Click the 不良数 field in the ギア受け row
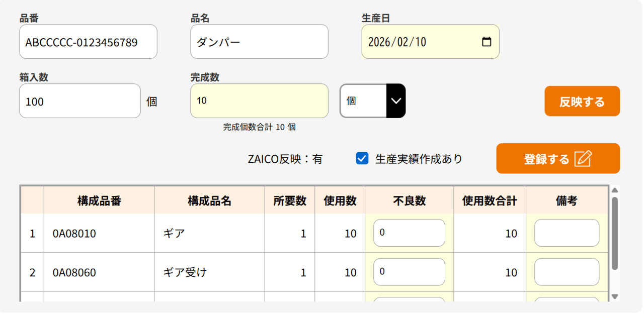Image resolution: width=644 pixels, height=315 pixels. (409, 272)
